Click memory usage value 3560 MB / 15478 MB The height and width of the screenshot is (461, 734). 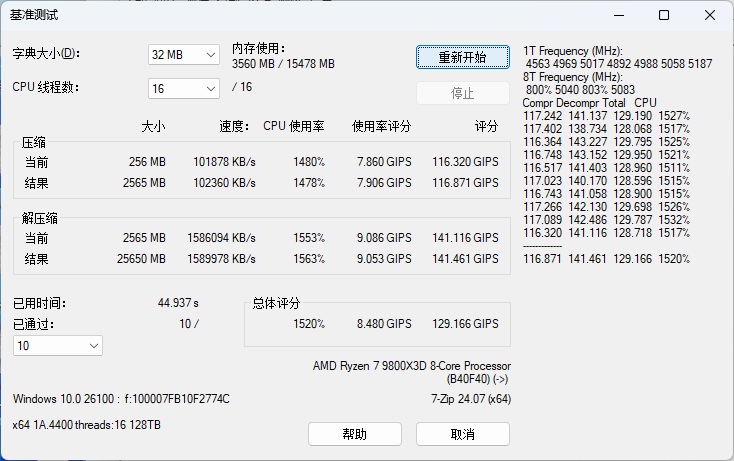(x=283, y=64)
